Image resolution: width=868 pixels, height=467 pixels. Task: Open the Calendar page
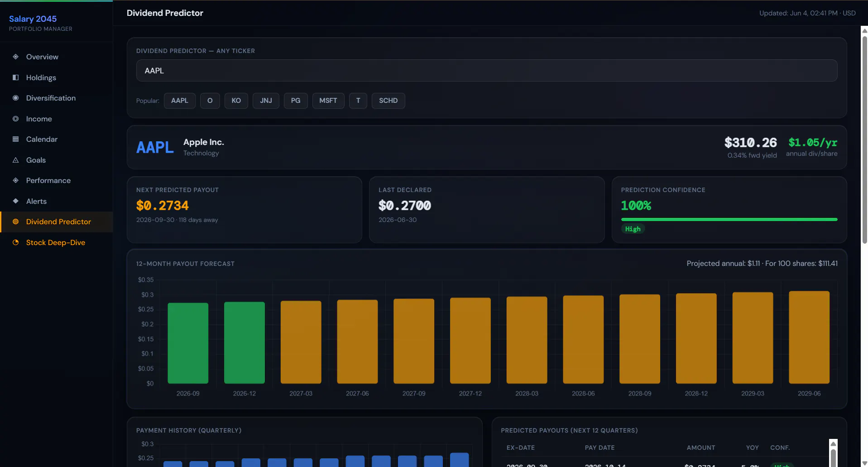point(56,139)
